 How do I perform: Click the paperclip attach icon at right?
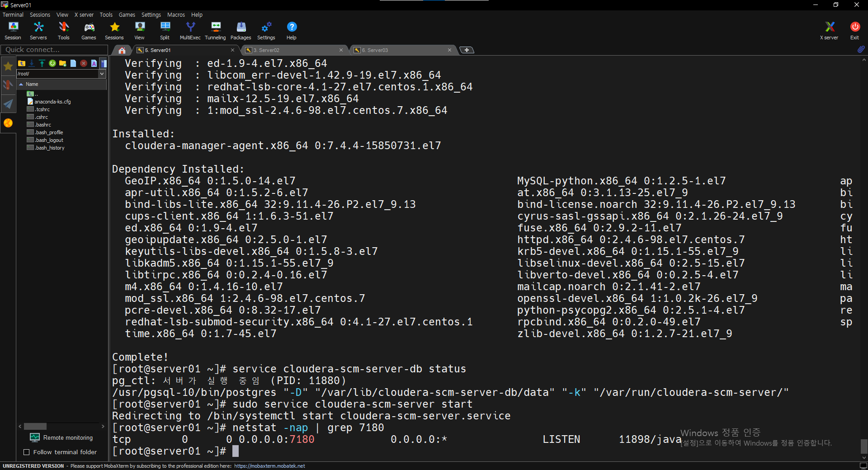tap(861, 49)
